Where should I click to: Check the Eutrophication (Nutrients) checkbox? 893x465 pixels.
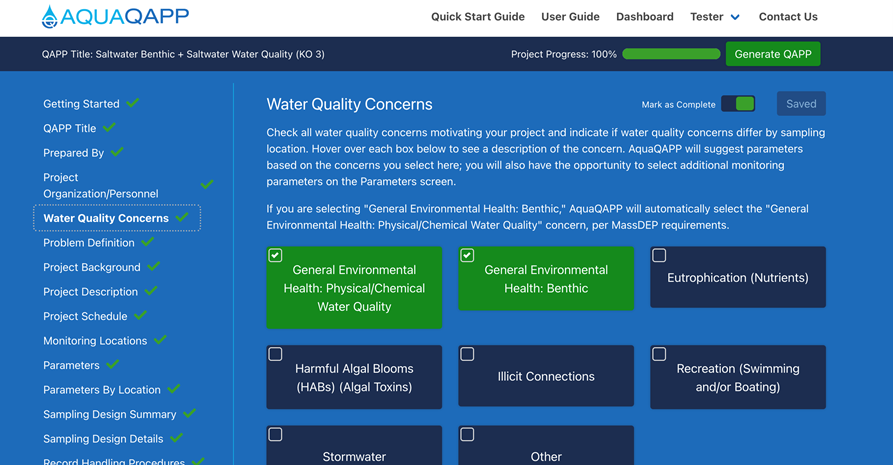coord(659,255)
